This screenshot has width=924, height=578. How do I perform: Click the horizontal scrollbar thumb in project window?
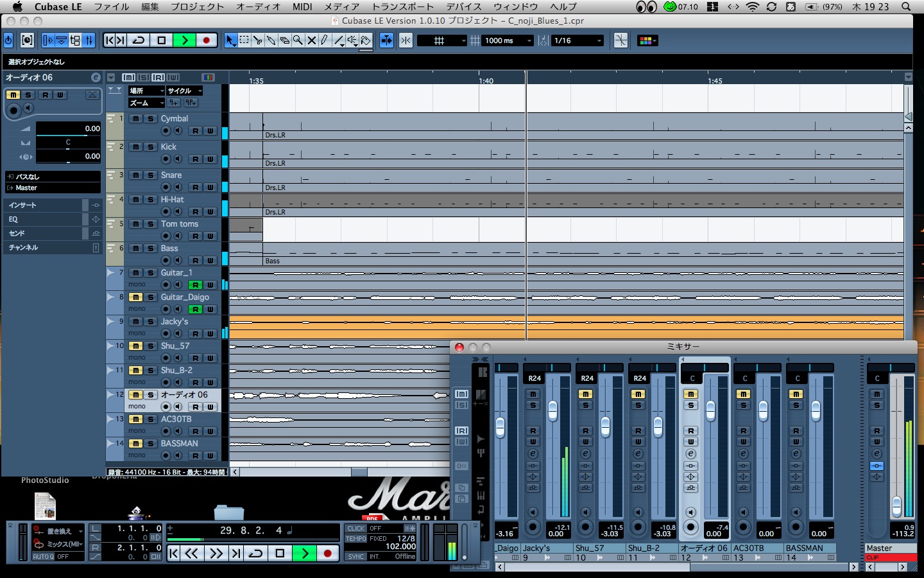(x=359, y=472)
